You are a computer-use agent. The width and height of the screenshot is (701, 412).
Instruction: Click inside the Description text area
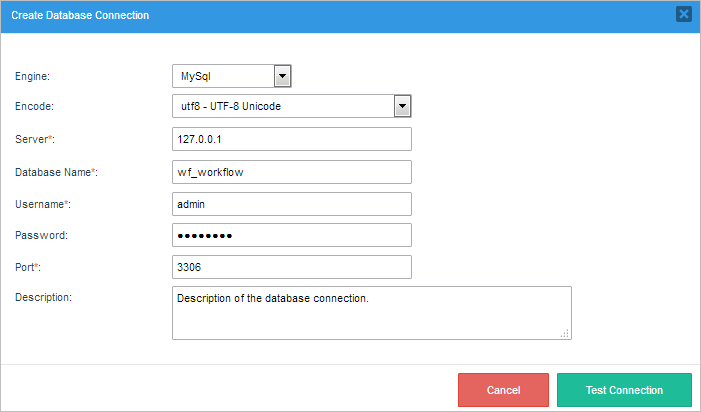point(371,313)
